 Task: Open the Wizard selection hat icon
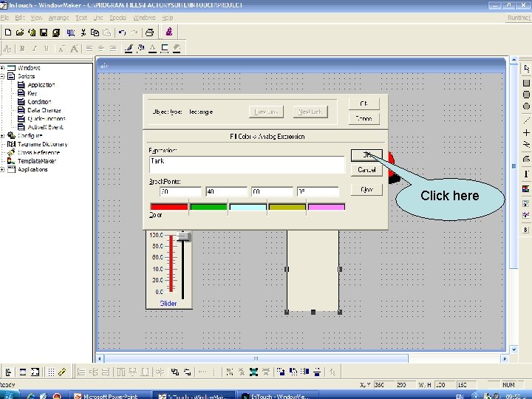(169, 32)
